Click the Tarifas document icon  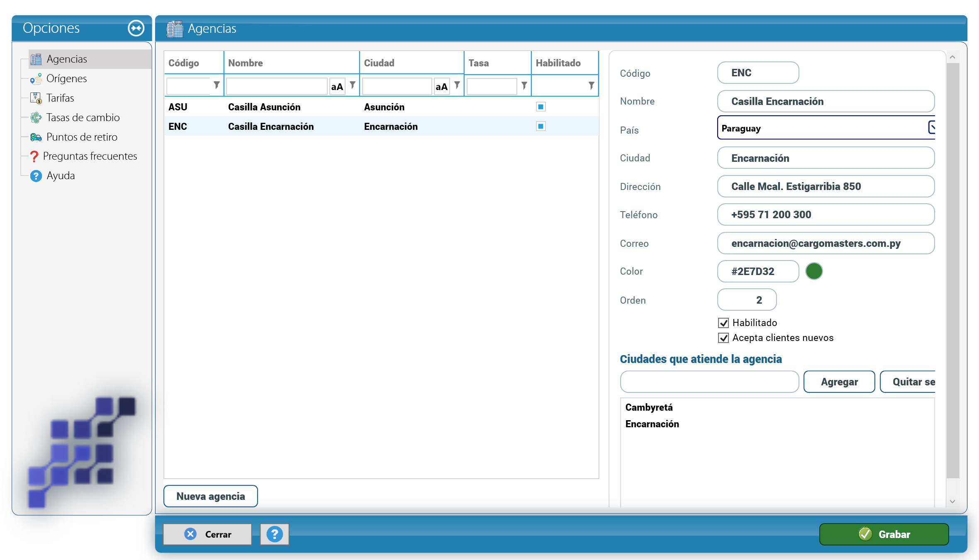coord(36,98)
